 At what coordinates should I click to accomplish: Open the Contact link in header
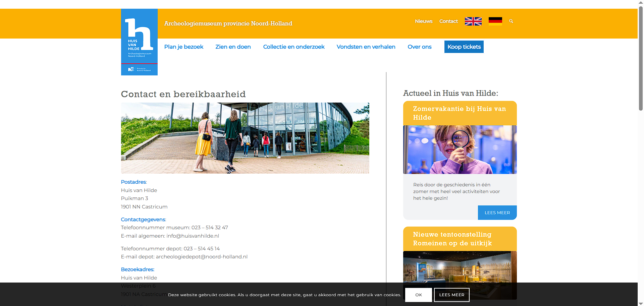tap(448, 21)
